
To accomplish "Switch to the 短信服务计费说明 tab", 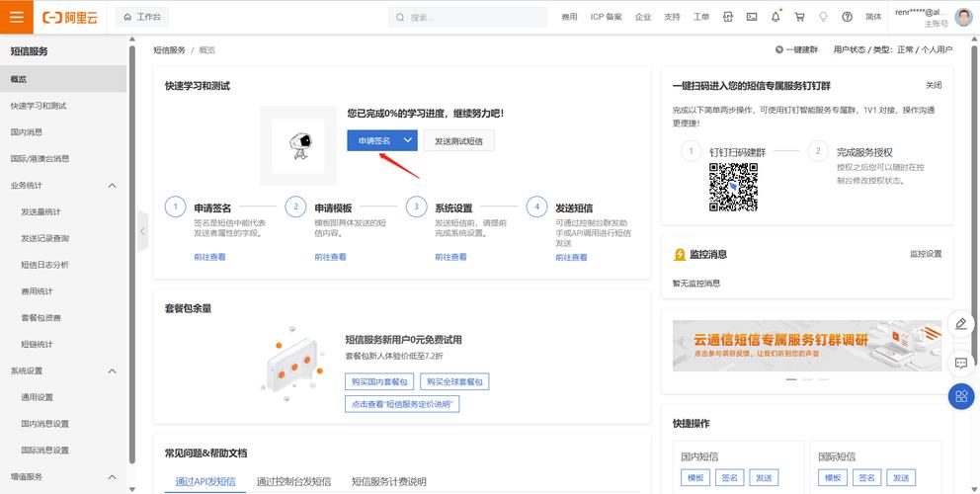I will (389, 481).
